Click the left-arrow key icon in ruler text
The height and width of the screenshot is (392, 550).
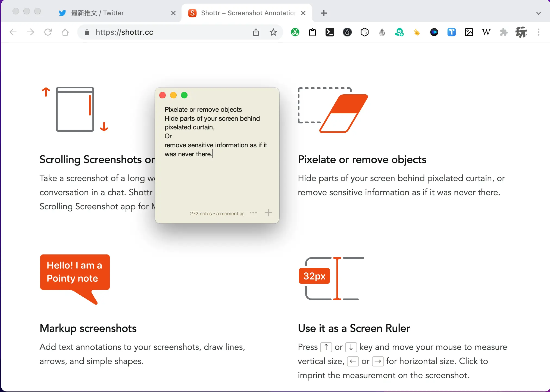353,361
